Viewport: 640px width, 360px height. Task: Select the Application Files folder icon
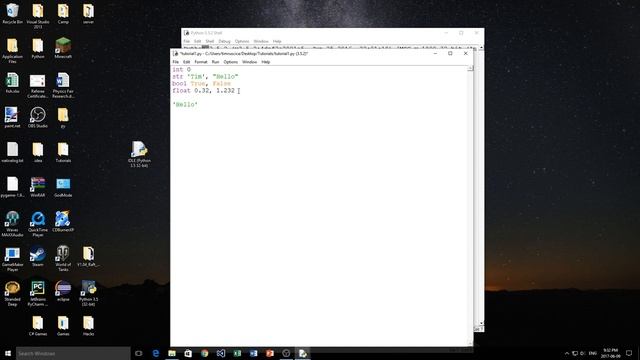click(x=12, y=51)
